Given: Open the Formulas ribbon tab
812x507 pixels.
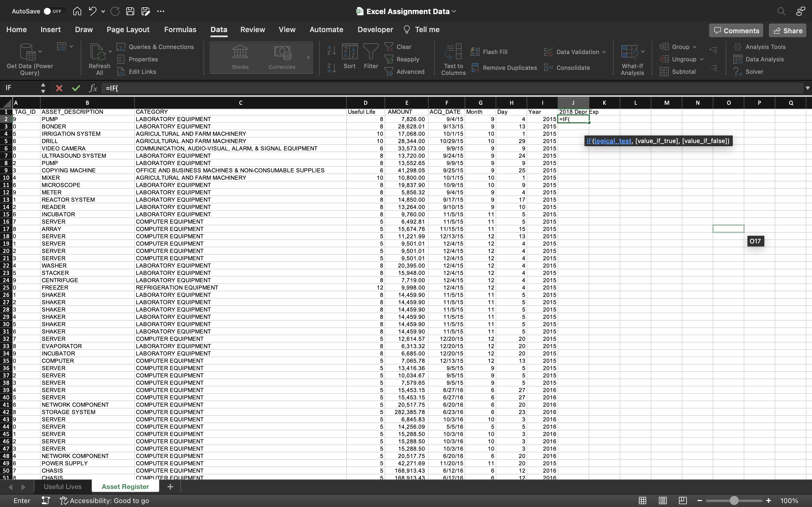Looking at the screenshot, I should [x=180, y=30].
